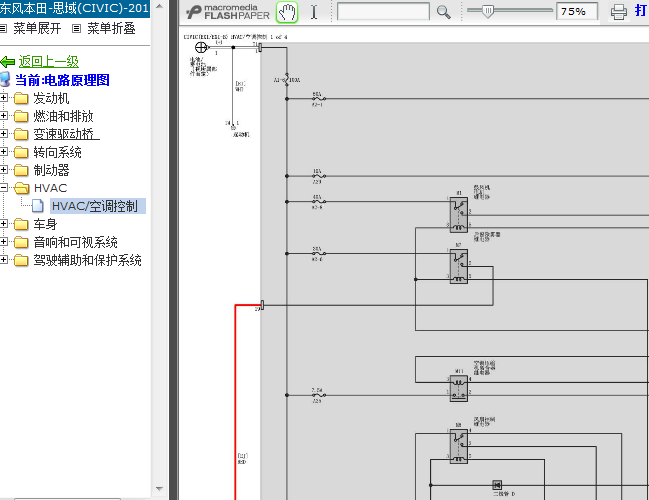Screen dimensions: 649x500
Task: Click the 75% zoom percentage field
Action: coord(577,12)
